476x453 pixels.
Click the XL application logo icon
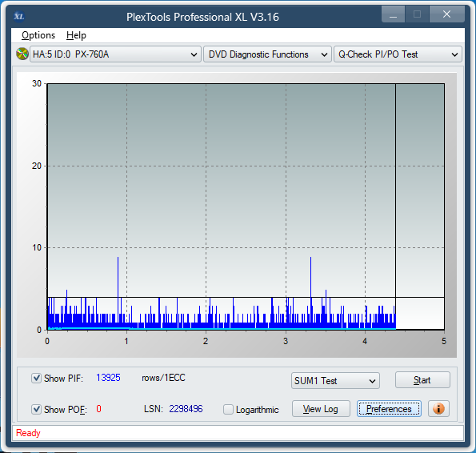pyautogui.click(x=19, y=16)
